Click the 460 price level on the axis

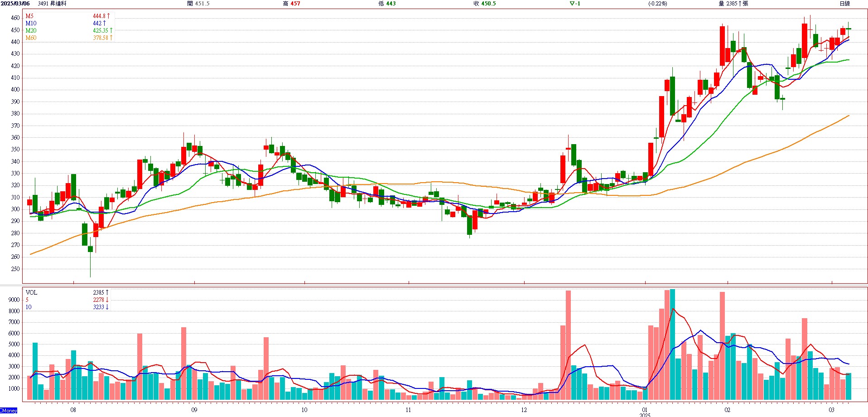15,18
